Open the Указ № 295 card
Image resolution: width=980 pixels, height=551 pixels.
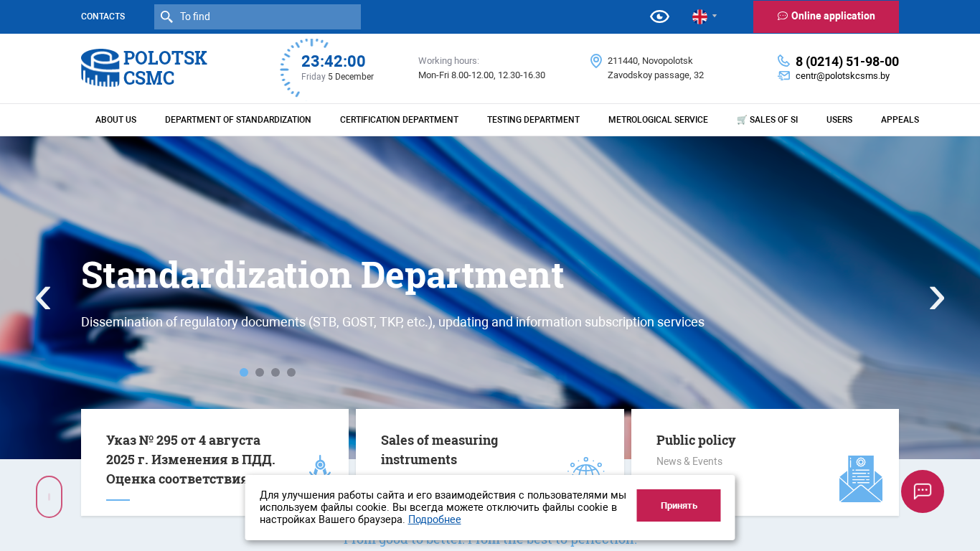point(215,462)
